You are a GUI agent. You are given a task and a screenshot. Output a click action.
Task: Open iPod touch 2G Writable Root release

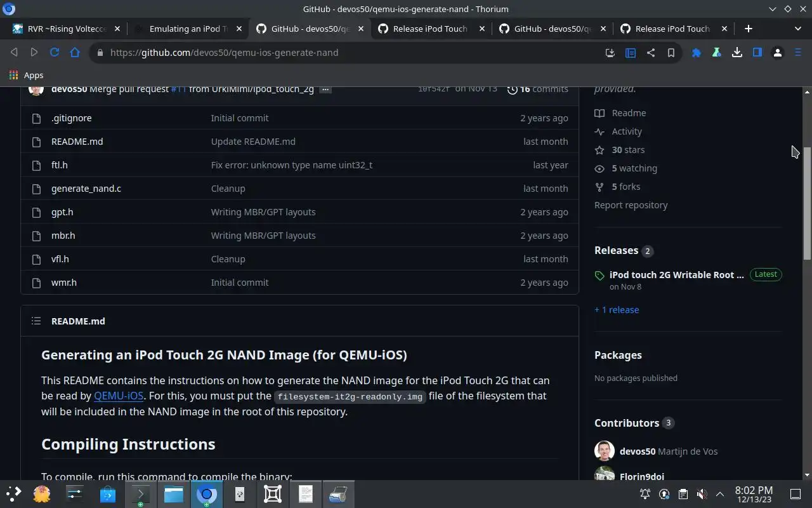(677, 275)
